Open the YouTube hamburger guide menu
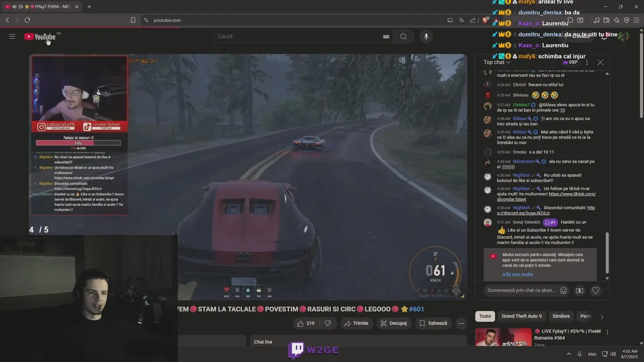The width and height of the screenshot is (644, 362). click(12, 36)
